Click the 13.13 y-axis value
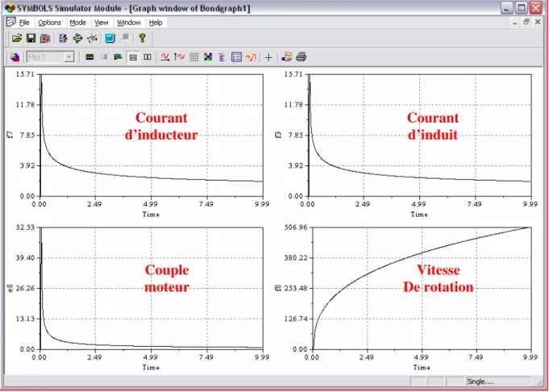The width and height of the screenshot is (549, 392). [26, 319]
